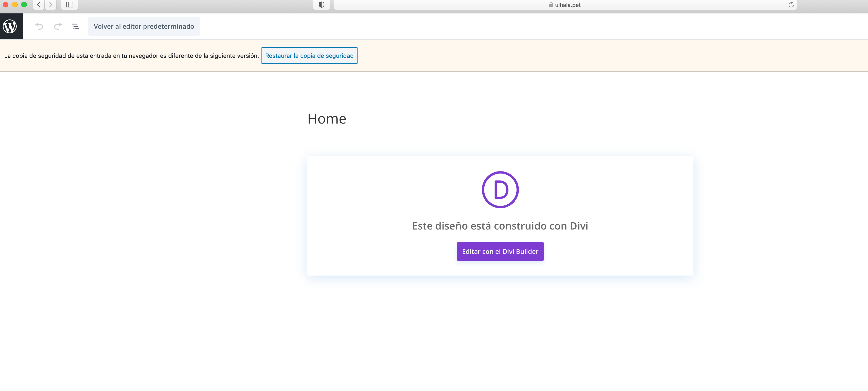Redo the last change
Viewport: 868px width, 391px height.
pos(58,26)
